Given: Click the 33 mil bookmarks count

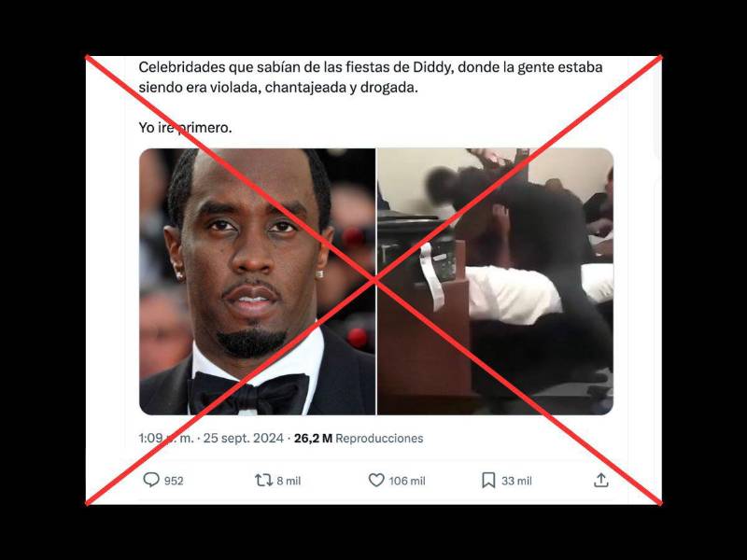Looking at the screenshot, I should 516,481.
